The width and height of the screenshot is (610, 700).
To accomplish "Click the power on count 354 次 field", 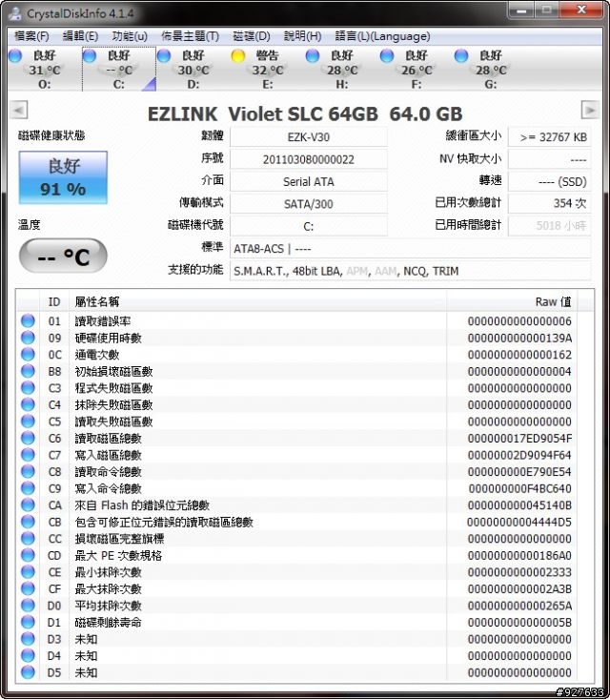I will [x=550, y=203].
